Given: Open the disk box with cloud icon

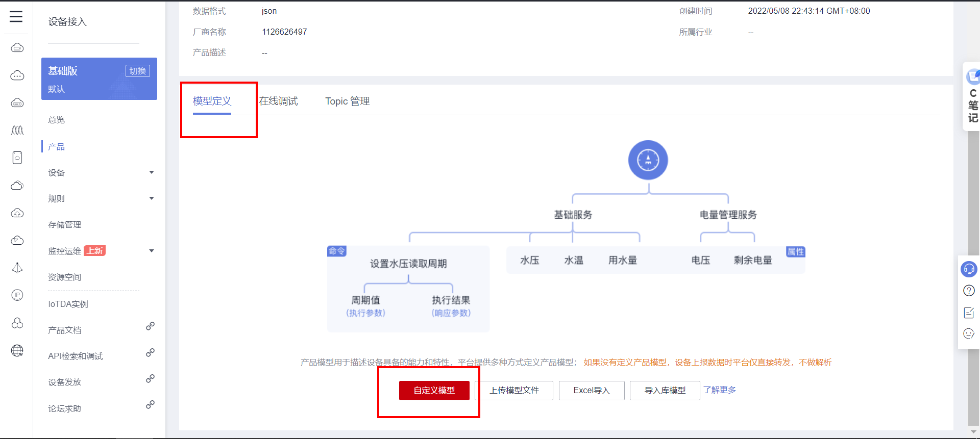Looking at the screenshot, I should (17, 158).
